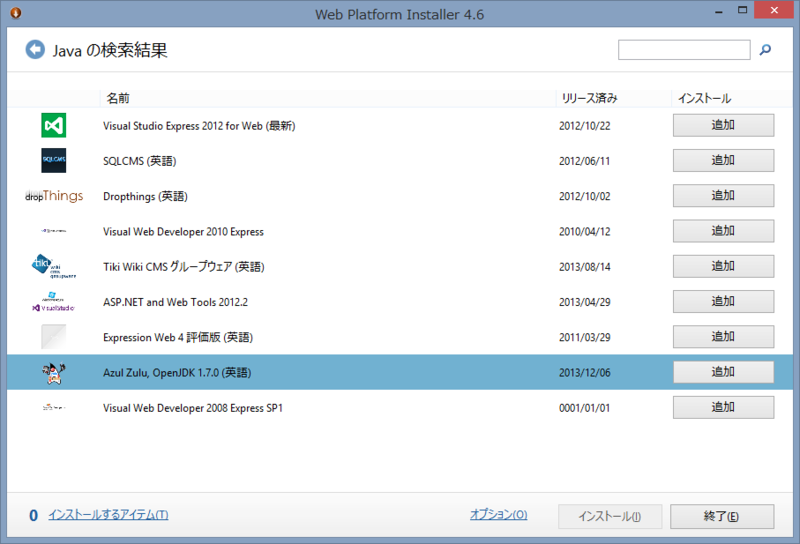The image size is (800, 544).
Task: Click release date 2013/08/14
Action: pyautogui.click(x=585, y=266)
